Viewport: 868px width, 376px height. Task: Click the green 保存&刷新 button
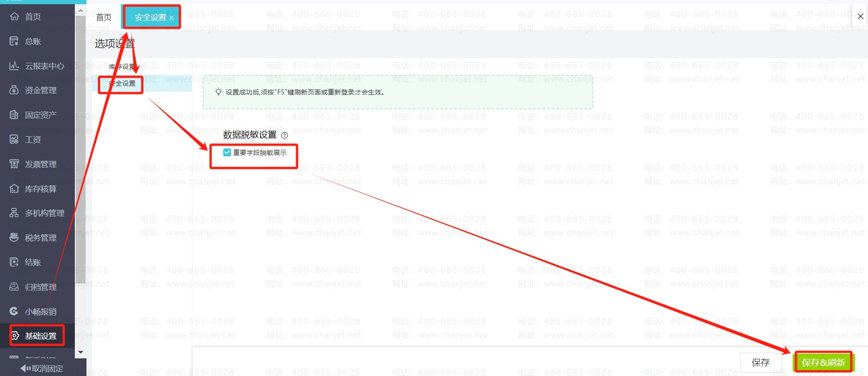coord(823,362)
